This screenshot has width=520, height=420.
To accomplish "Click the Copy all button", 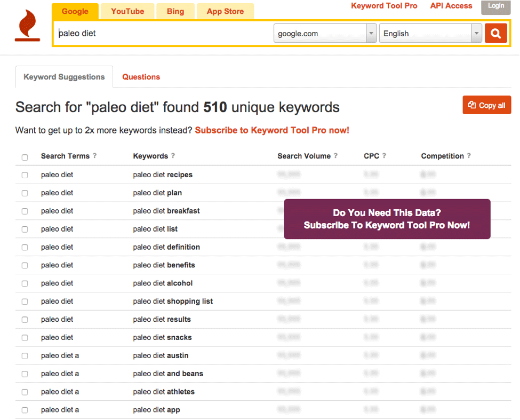I will [486, 105].
